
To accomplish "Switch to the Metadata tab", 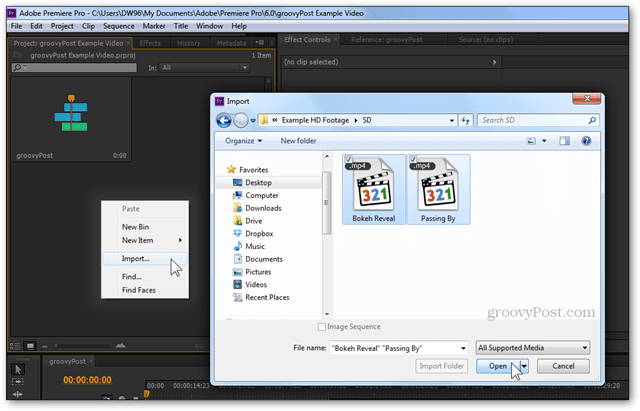I will (x=231, y=43).
